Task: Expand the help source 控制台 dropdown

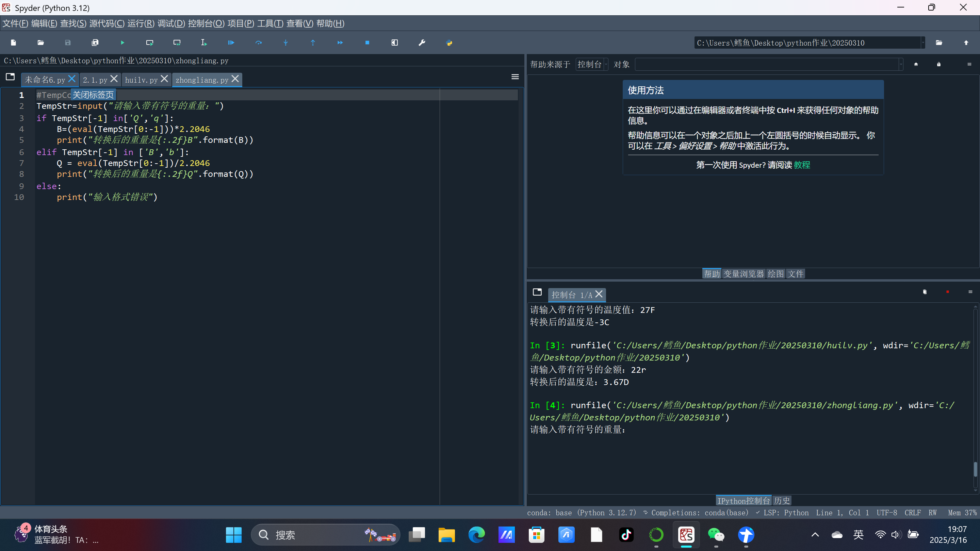Action: (592, 64)
